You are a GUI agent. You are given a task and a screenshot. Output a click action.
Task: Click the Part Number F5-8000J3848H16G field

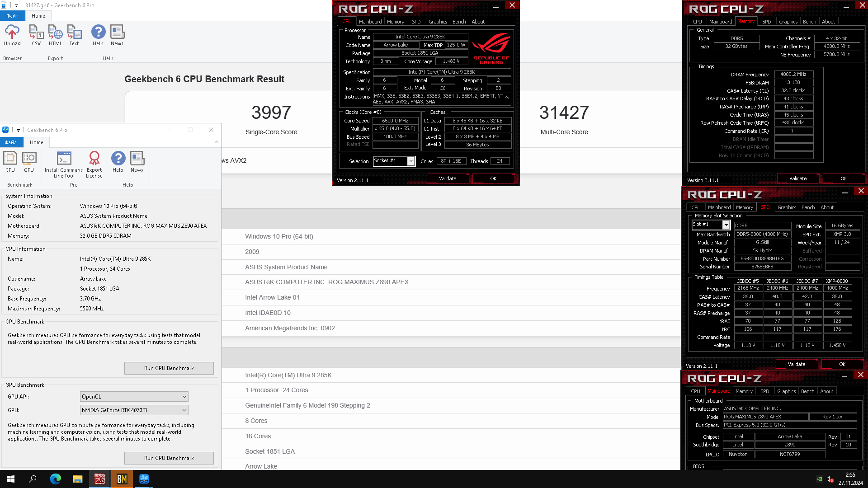[763, 259]
